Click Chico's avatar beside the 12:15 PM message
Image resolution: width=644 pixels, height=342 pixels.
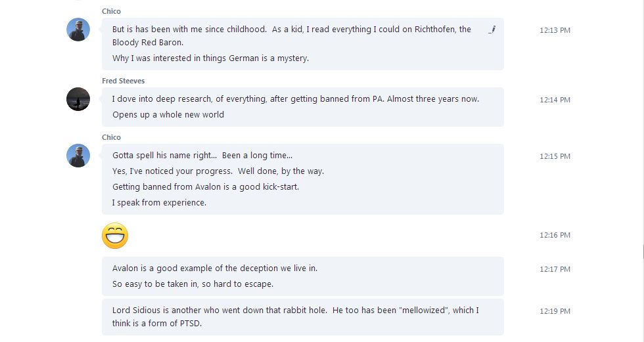(x=78, y=156)
